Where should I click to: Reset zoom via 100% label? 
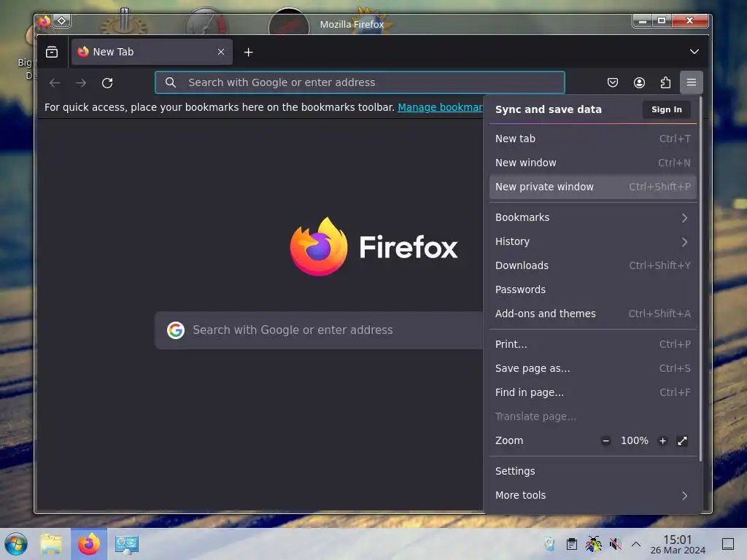pyautogui.click(x=634, y=441)
